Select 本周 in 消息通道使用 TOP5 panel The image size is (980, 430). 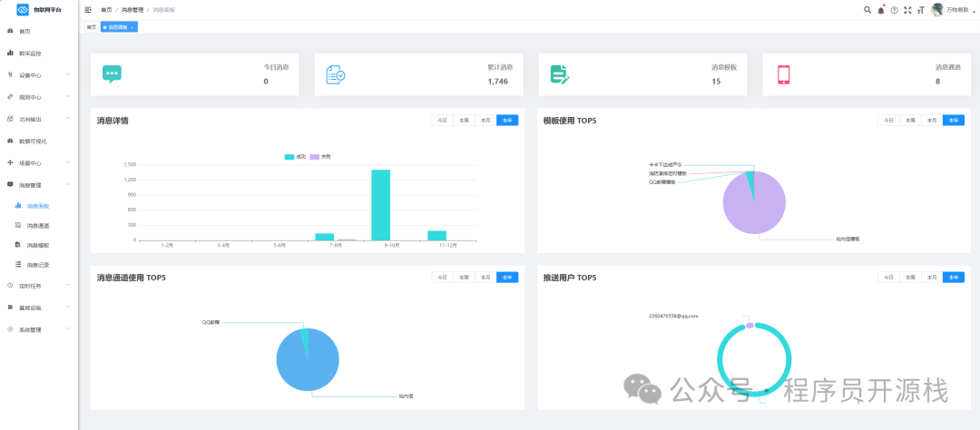[465, 278]
